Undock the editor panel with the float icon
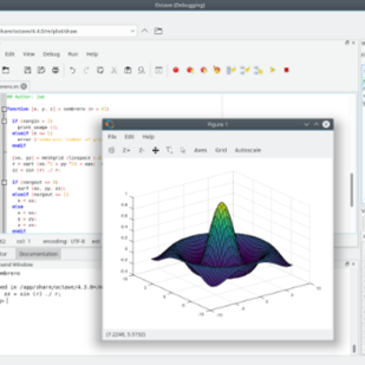This screenshot has width=365, height=365. pyautogui.click(x=347, y=43)
